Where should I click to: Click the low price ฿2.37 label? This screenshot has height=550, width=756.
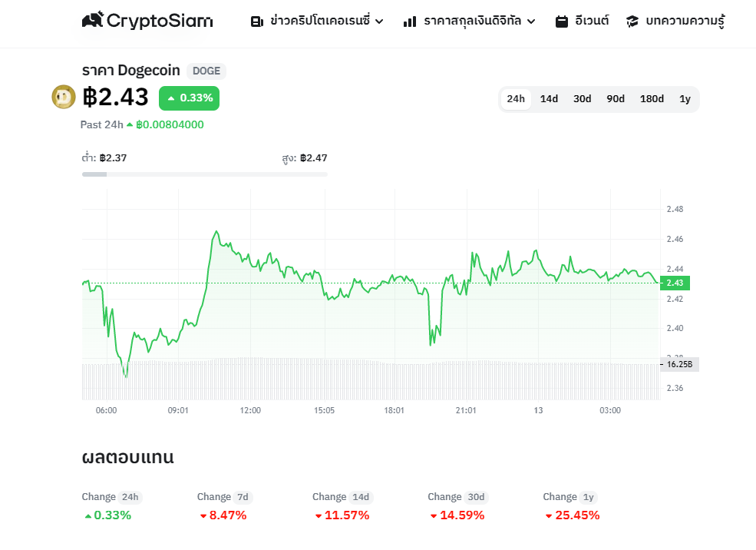(x=104, y=157)
